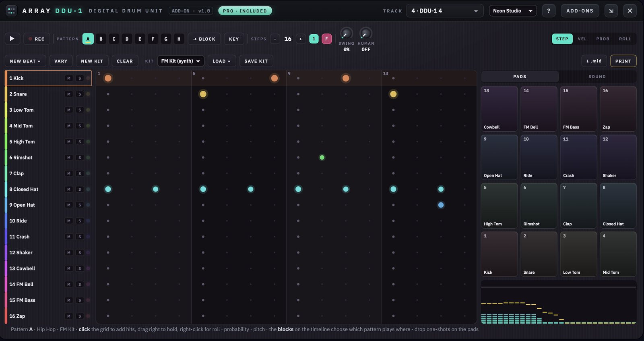Click the pink F fill button
Viewport: 644px width, 341px height.
coord(326,39)
